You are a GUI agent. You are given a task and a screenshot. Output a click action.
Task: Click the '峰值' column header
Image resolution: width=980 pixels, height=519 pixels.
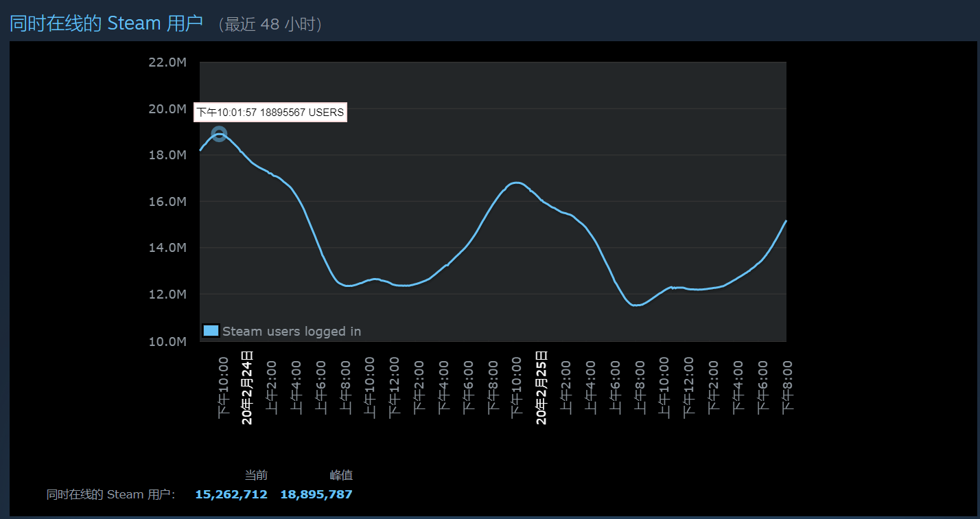click(x=341, y=475)
